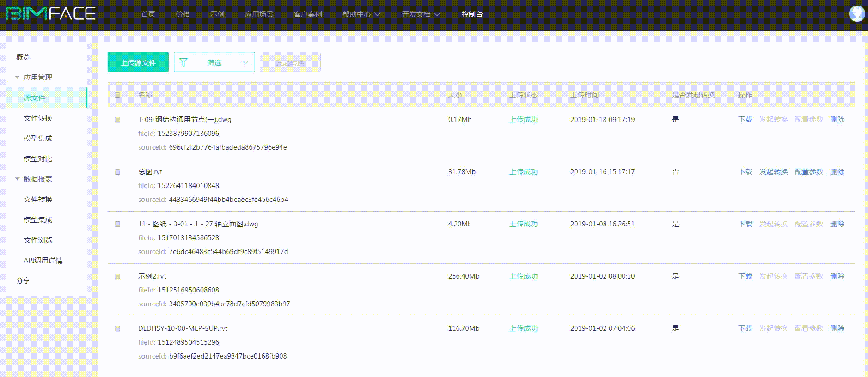Check the box for 示例2.rvt row
The height and width of the screenshot is (377, 868).
(117, 276)
